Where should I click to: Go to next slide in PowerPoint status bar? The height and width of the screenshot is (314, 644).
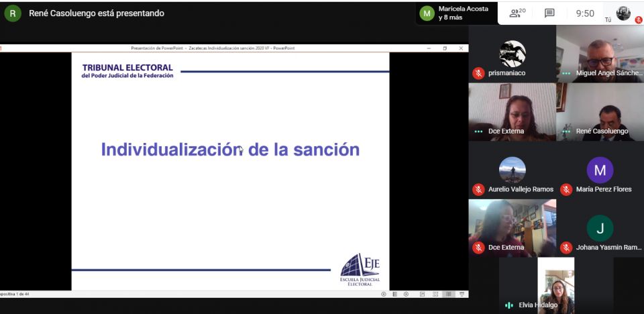407,294
